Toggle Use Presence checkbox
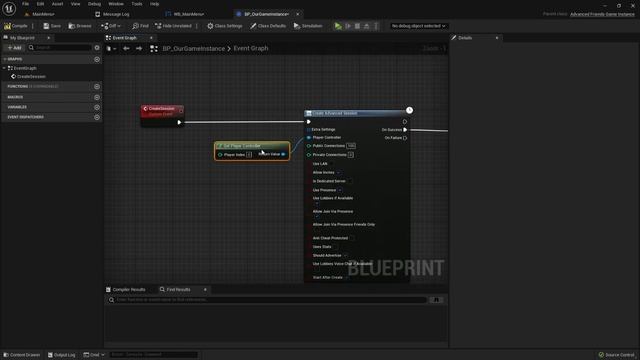This screenshot has width=640, height=360. click(x=340, y=190)
